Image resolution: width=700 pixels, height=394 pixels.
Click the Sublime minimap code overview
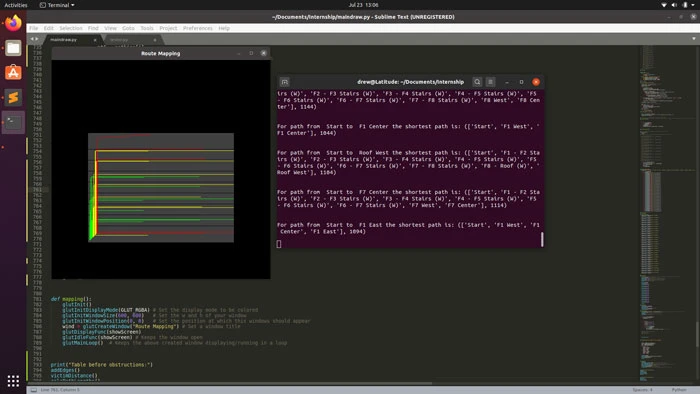pos(667,214)
